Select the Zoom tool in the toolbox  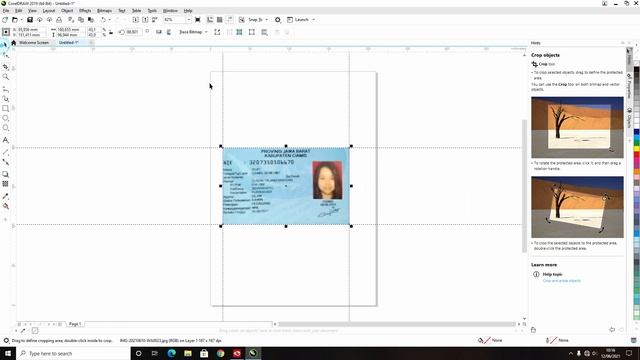pyautogui.click(x=5, y=77)
